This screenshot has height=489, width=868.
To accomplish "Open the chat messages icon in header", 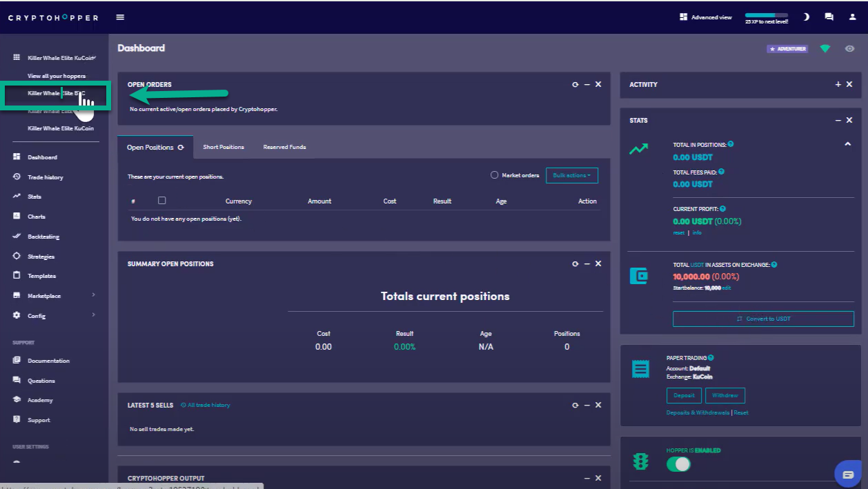I will 829,17.
